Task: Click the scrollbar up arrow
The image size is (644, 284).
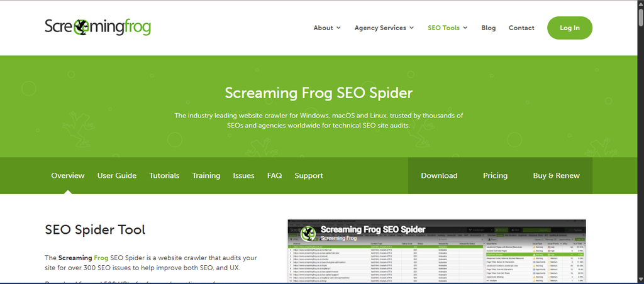Action: (x=641, y=3)
